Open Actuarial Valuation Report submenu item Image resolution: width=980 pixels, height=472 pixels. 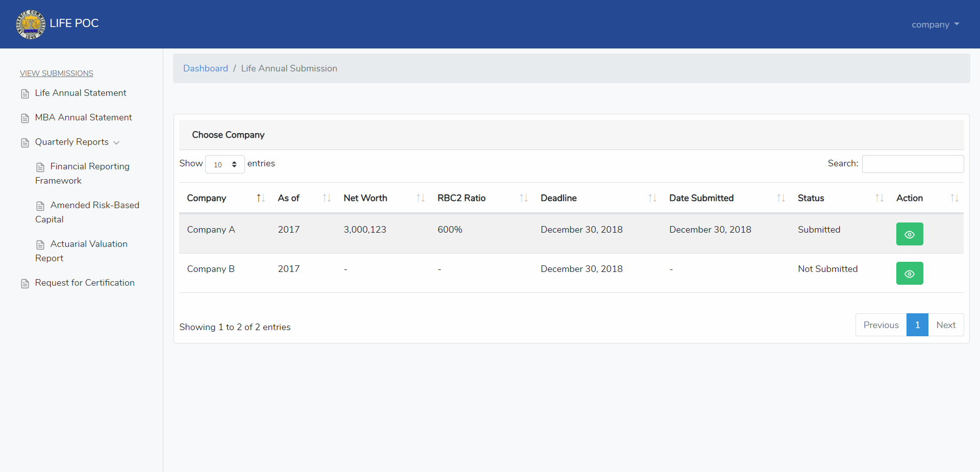[81, 251]
